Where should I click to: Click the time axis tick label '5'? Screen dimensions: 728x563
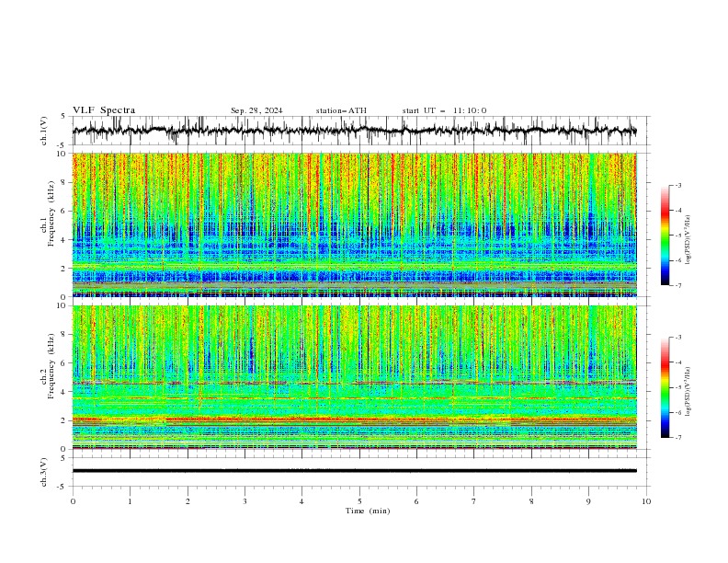point(359,501)
